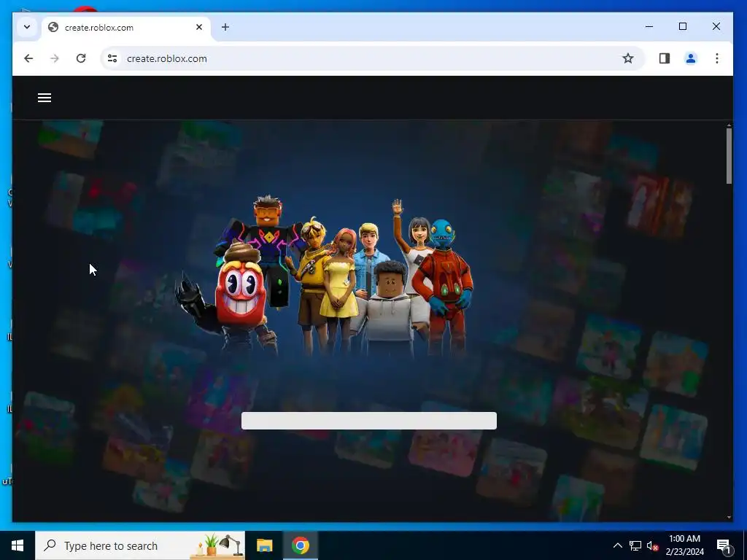
Task: Maximize the Chrome window
Action: [x=683, y=27]
